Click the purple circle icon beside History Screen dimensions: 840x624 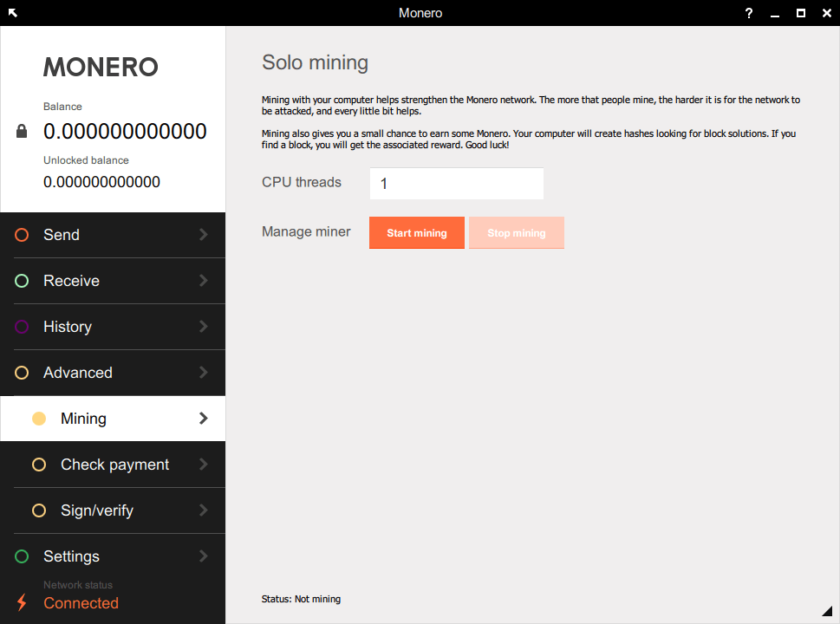[x=22, y=327]
